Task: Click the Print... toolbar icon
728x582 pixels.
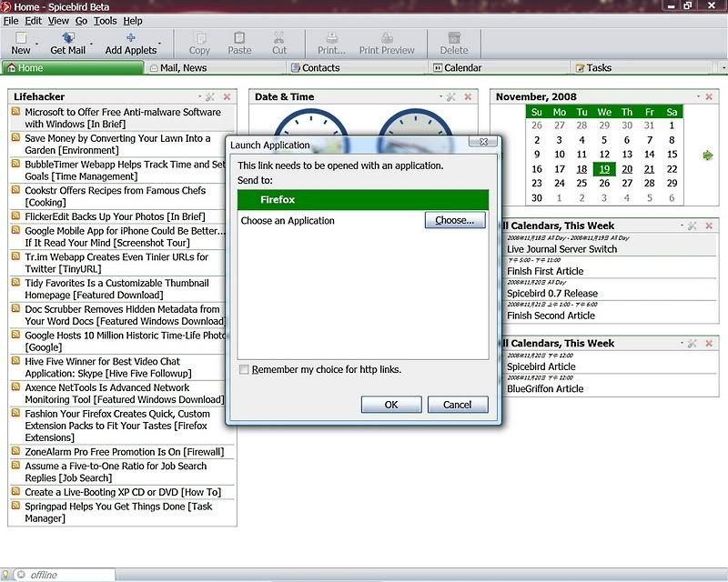Action: (331, 37)
